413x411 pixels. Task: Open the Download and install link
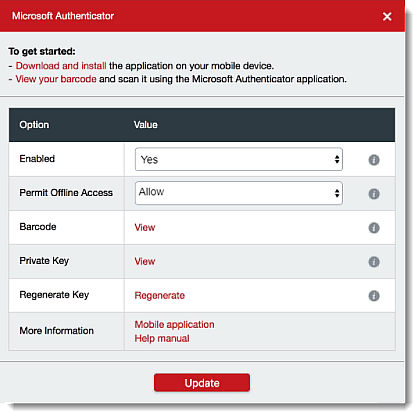click(x=61, y=66)
